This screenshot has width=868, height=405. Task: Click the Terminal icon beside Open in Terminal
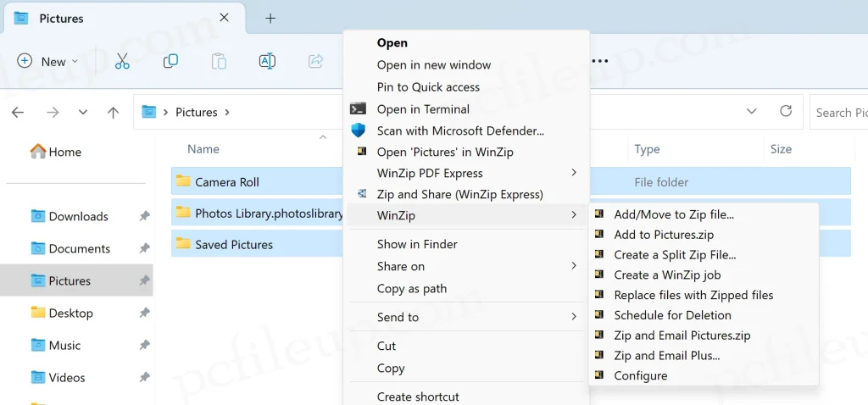359,109
